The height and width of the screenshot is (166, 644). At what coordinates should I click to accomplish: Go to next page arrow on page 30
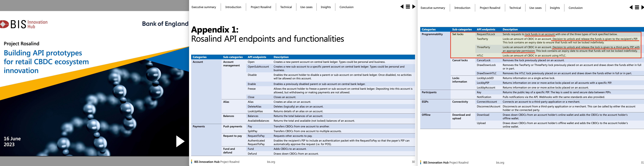pos(414,7)
